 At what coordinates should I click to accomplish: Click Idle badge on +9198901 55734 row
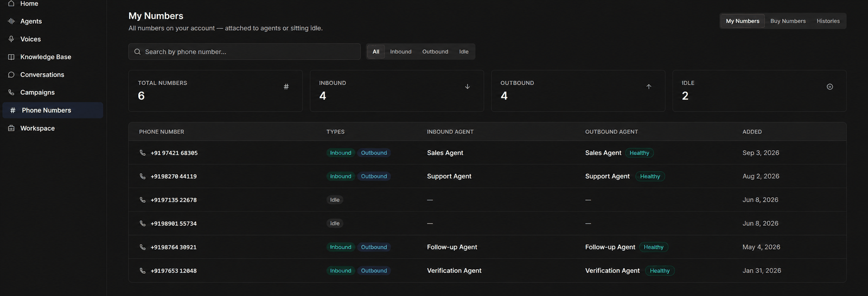(x=335, y=223)
